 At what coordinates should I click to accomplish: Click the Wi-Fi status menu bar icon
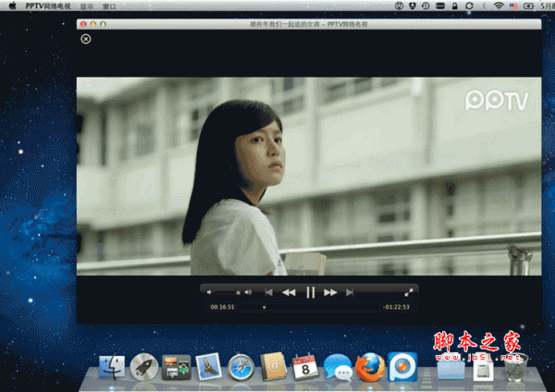tap(499, 6)
